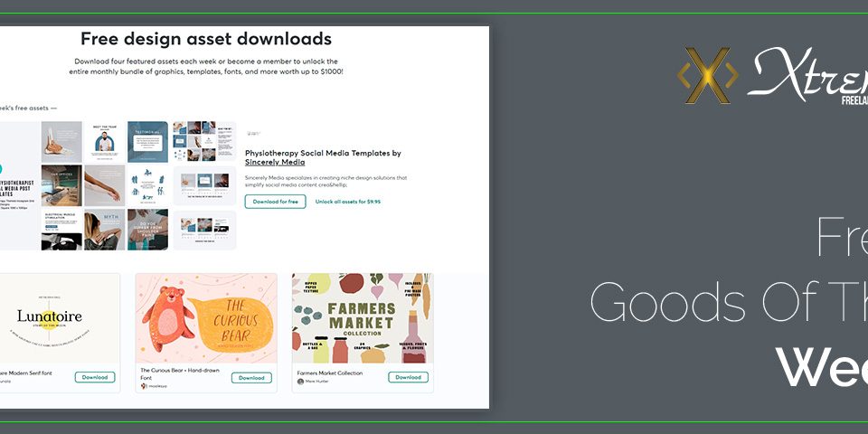
Task: Click the shoulder pain template thumbnail
Action: [147, 229]
